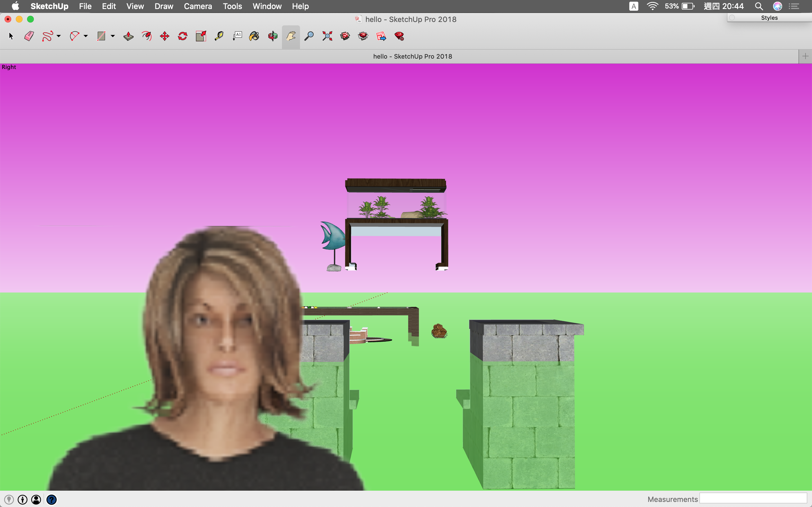Open the Camera menu
This screenshot has height=507, width=812.
[x=198, y=6]
